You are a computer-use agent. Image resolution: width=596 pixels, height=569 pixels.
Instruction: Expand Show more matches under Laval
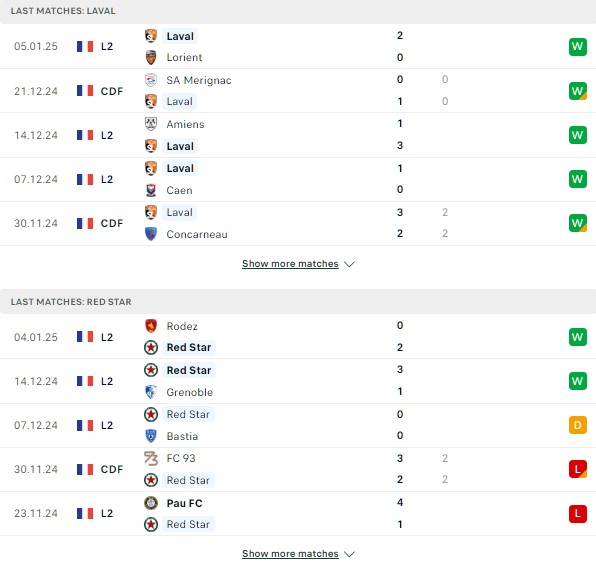[x=290, y=264]
